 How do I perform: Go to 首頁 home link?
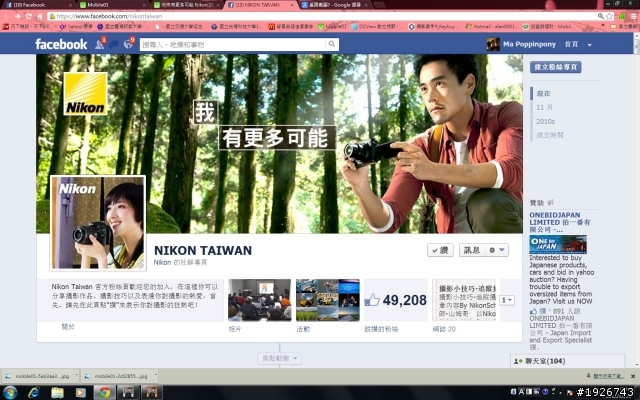coord(571,44)
